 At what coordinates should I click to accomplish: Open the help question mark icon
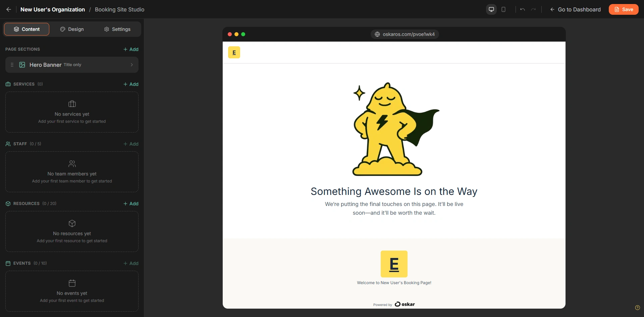click(x=638, y=308)
